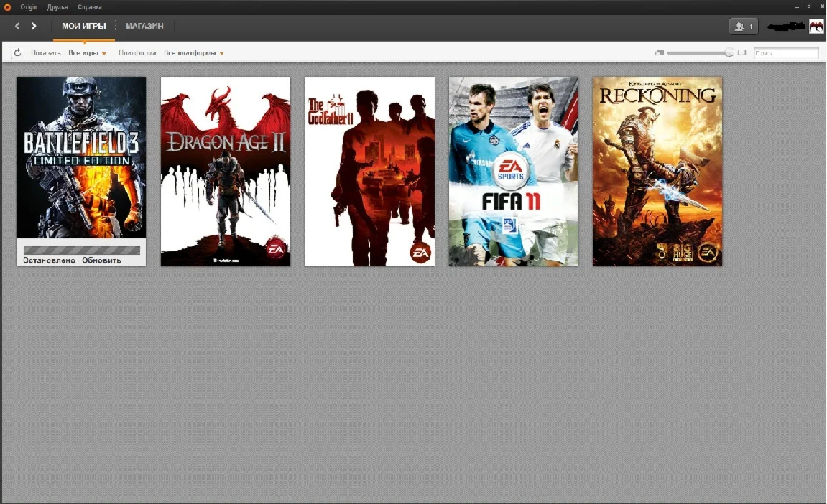
Task: Select the Dragon Age II game cover
Action: [x=225, y=171]
